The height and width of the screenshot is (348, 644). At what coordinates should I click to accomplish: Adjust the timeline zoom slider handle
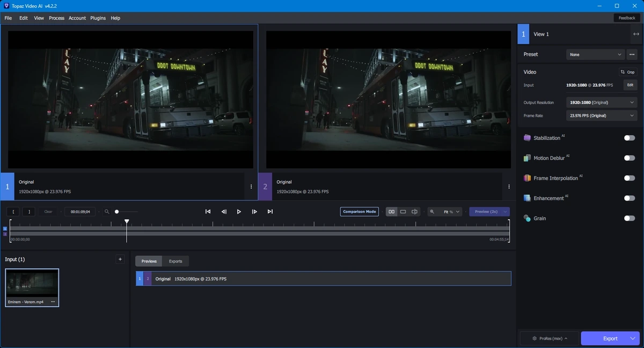(x=116, y=212)
